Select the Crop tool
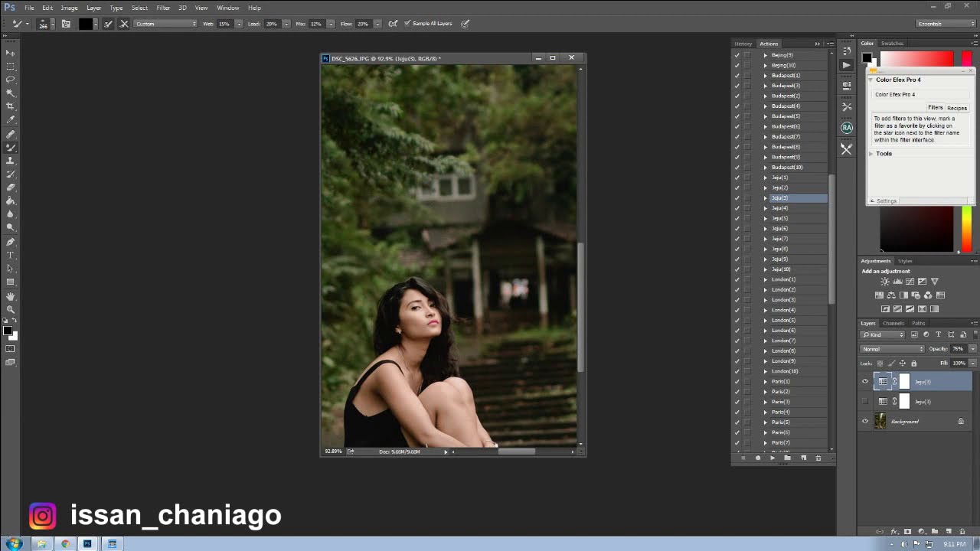The image size is (980, 551). click(11, 106)
